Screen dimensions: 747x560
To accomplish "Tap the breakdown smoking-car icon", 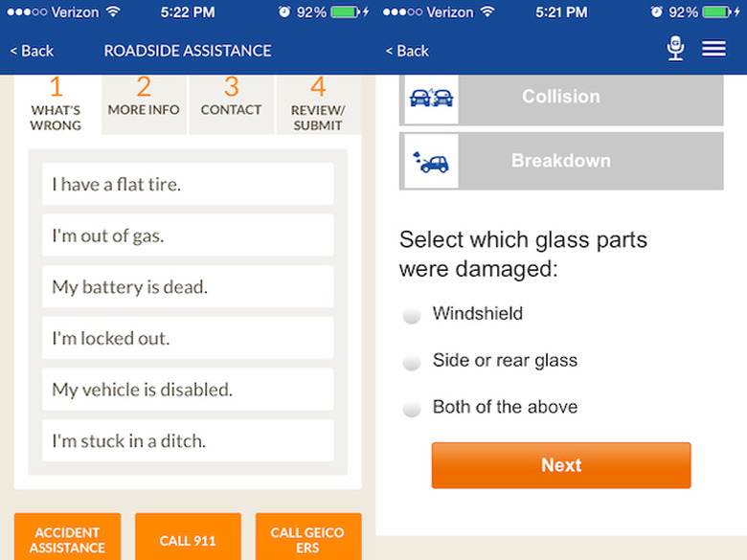I will (431, 162).
